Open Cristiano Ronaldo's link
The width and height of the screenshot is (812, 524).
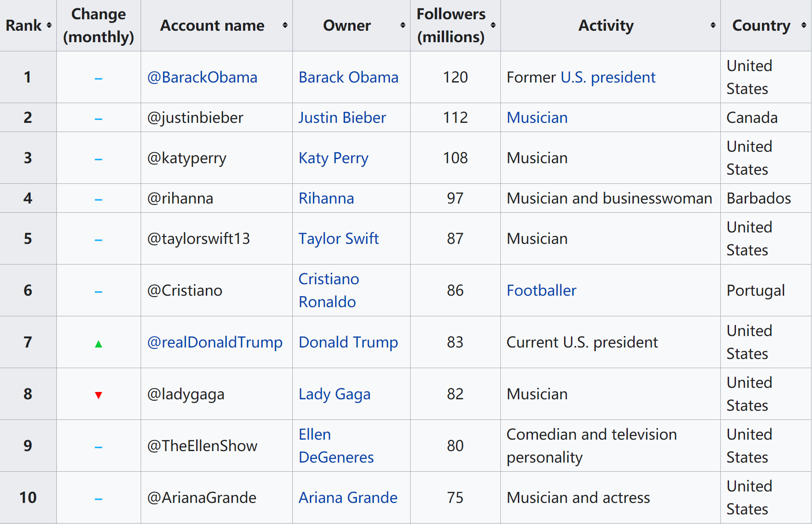(x=328, y=290)
